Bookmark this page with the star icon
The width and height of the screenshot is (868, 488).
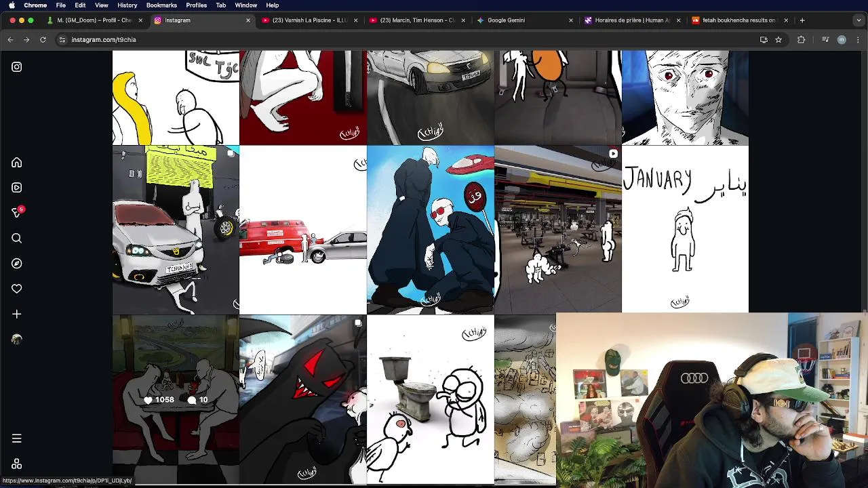[778, 40]
